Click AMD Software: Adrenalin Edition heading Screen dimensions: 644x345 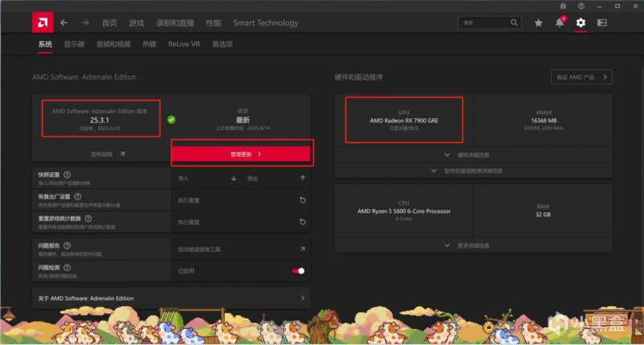(85, 77)
